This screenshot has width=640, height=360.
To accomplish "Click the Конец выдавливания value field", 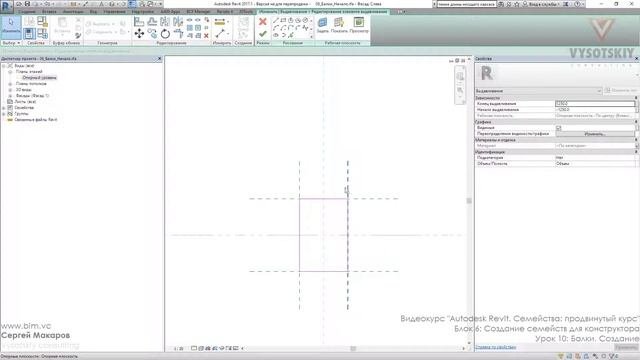I will pos(595,104).
